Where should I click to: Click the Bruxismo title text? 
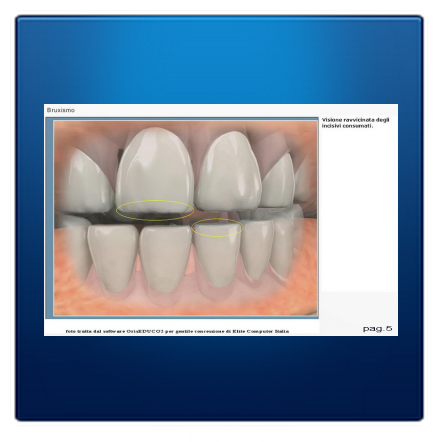(61, 110)
